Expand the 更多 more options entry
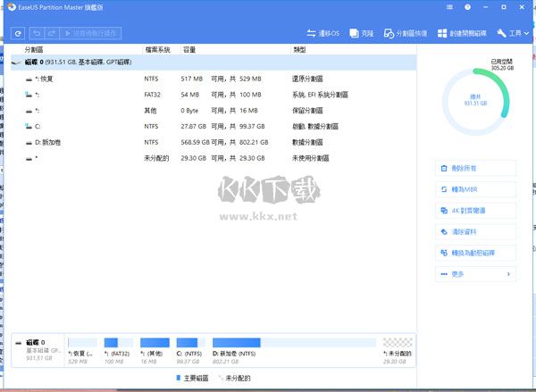The width and height of the screenshot is (536, 392). pyautogui.click(x=475, y=274)
